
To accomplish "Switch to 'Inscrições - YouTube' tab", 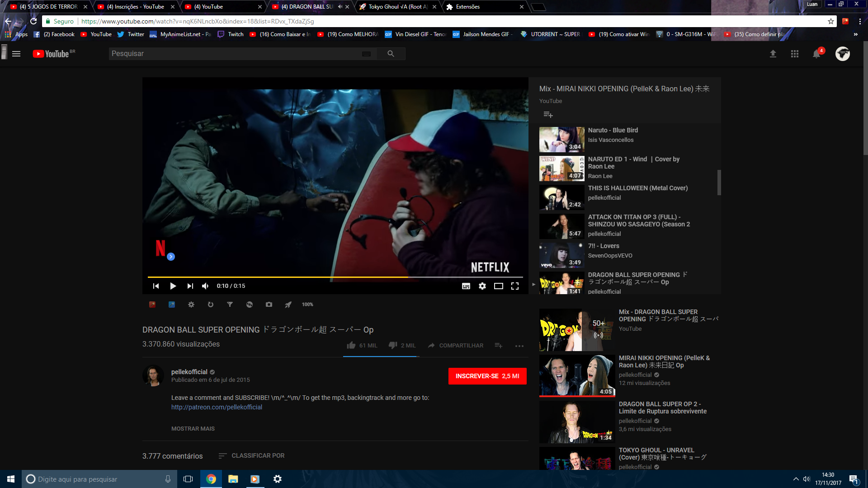I will 136,7.
